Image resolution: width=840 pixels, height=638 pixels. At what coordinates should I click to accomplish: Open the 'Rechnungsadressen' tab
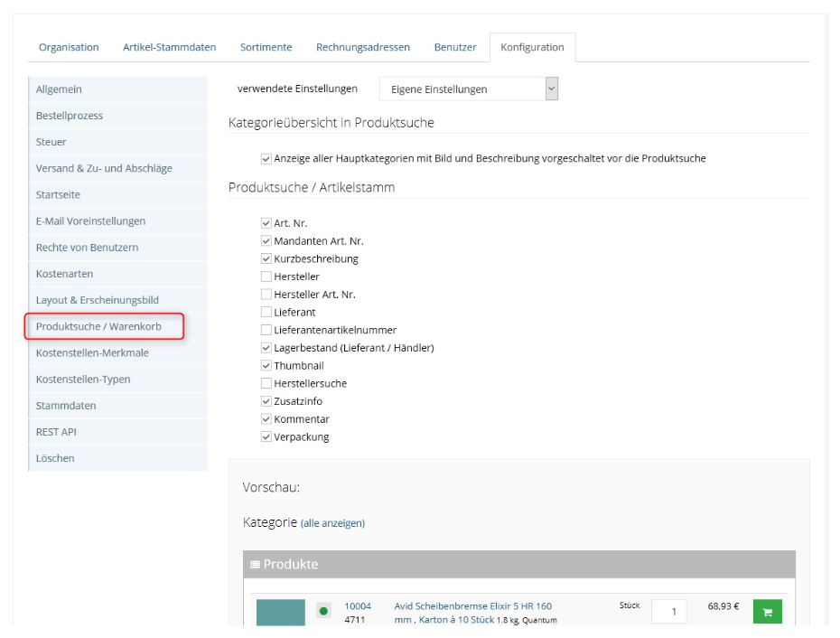(362, 47)
